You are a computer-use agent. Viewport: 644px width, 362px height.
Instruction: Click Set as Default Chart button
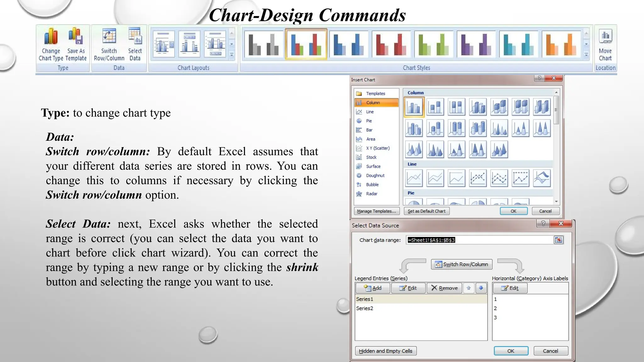point(426,211)
